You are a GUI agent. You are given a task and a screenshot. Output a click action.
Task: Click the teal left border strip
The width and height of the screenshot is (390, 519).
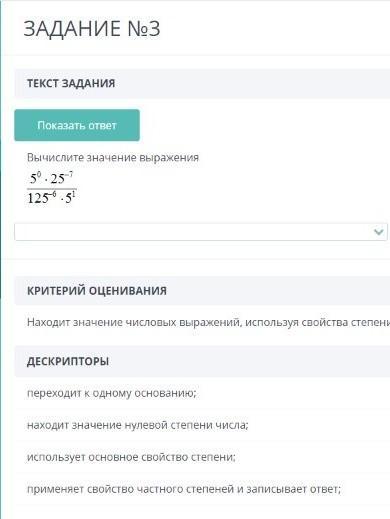(1, 259)
